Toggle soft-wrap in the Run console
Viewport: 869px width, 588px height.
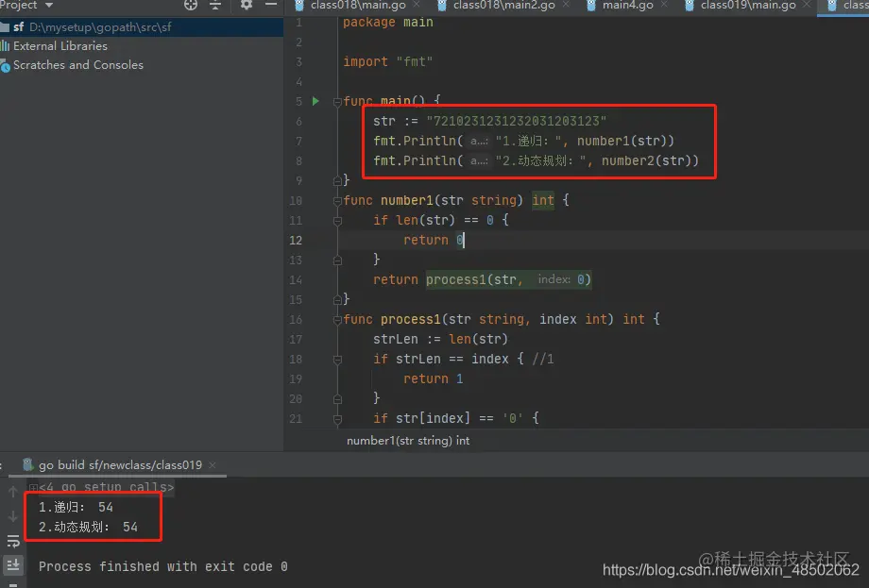coord(13,541)
